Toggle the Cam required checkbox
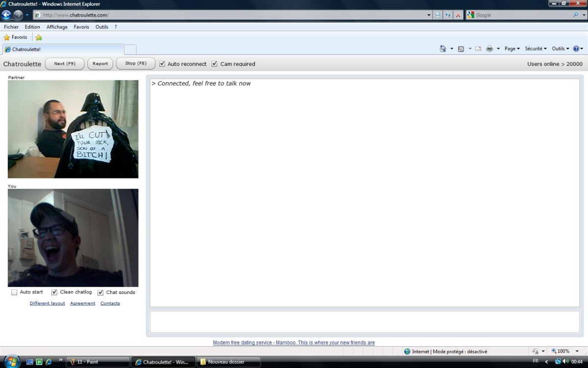Image resolution: width=588 pixels, height=368 pixels. 214,64
